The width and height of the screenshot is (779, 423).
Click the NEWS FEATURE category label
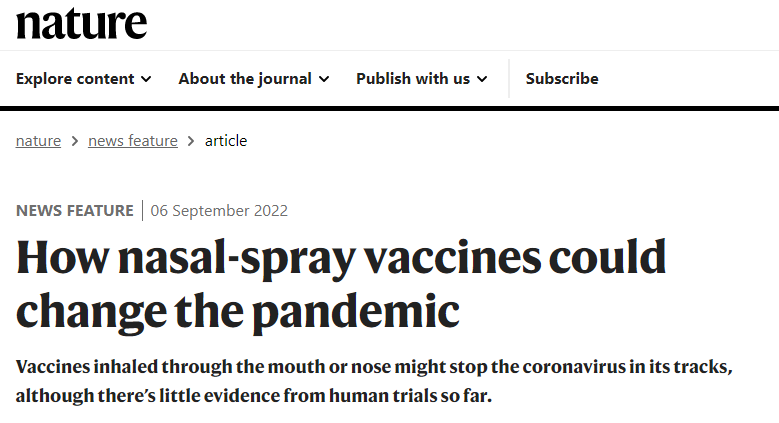[75, 211]
